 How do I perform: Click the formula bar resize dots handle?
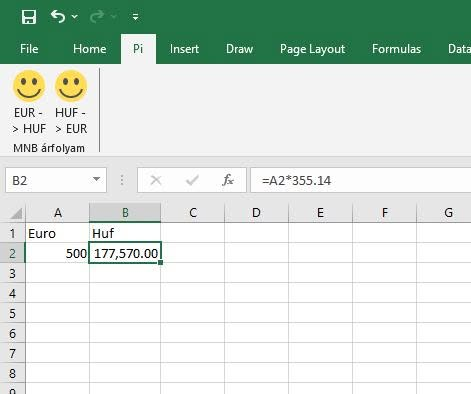coord(122,180)
